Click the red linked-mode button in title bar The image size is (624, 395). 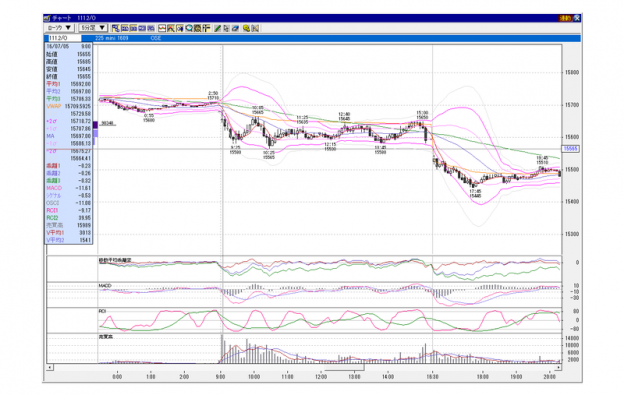click(566, 18)
